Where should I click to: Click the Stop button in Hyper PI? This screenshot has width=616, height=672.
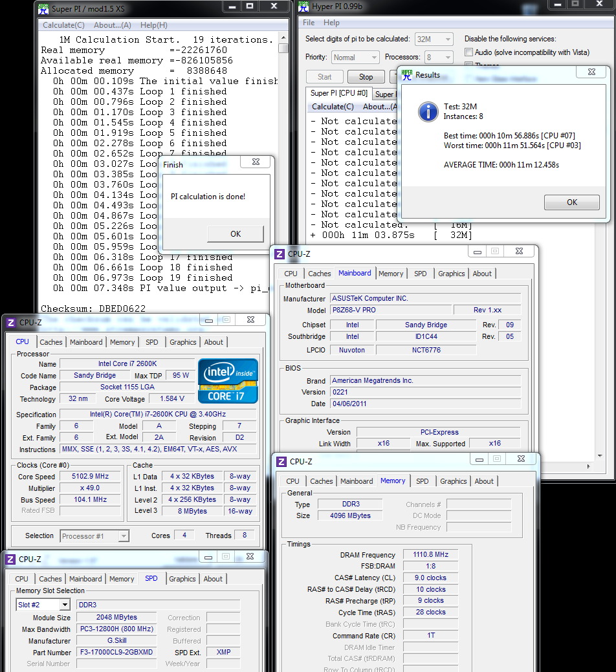tap(366, 77)
